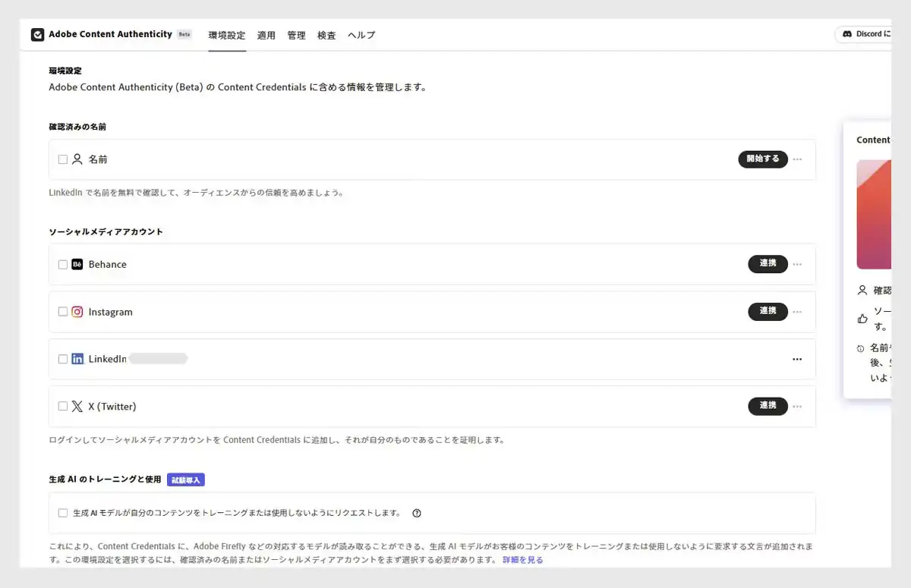
Task: Click the 開始する button
Action: click(x=762, y=159)
